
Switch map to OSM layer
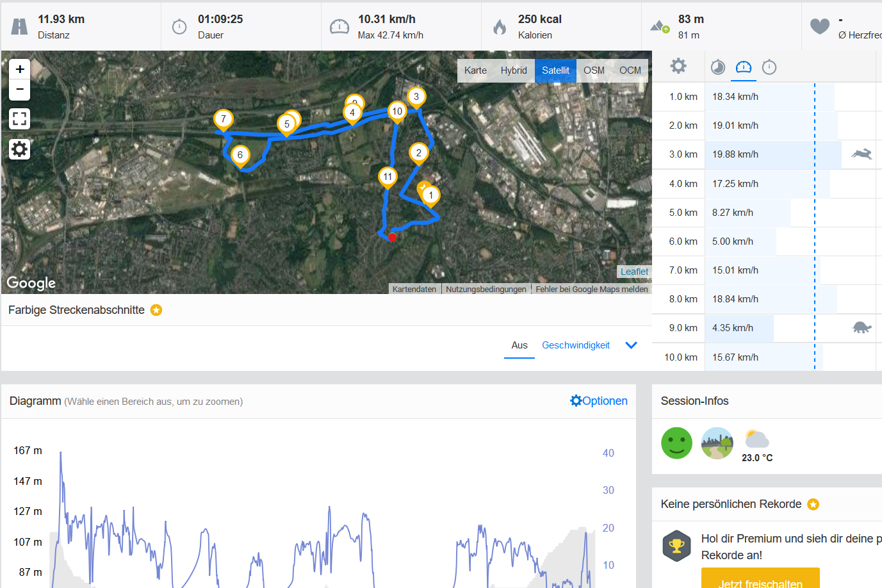pyautogui.click(x=594, y=70)
